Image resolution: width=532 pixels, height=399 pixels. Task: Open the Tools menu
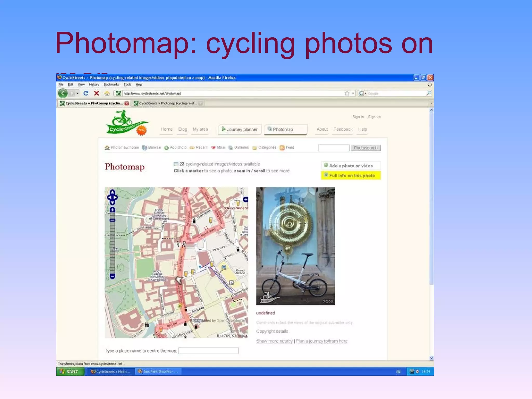click(127, 85)
